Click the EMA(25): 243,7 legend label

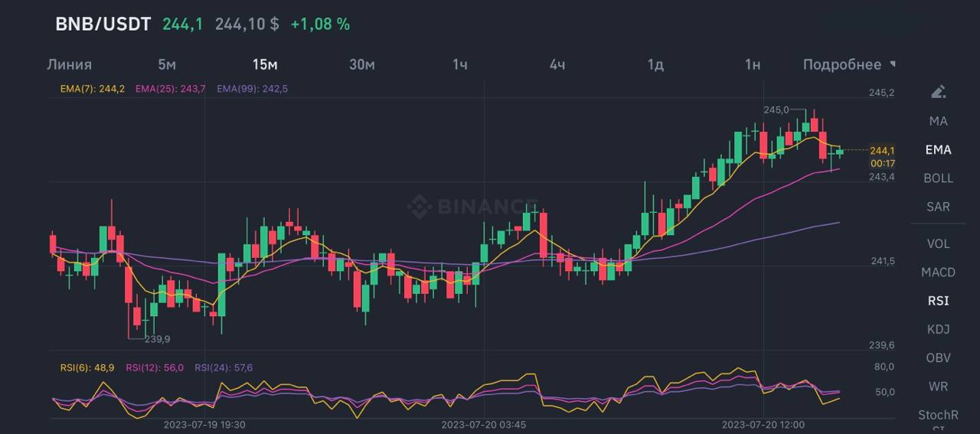[x=170, y=89]
